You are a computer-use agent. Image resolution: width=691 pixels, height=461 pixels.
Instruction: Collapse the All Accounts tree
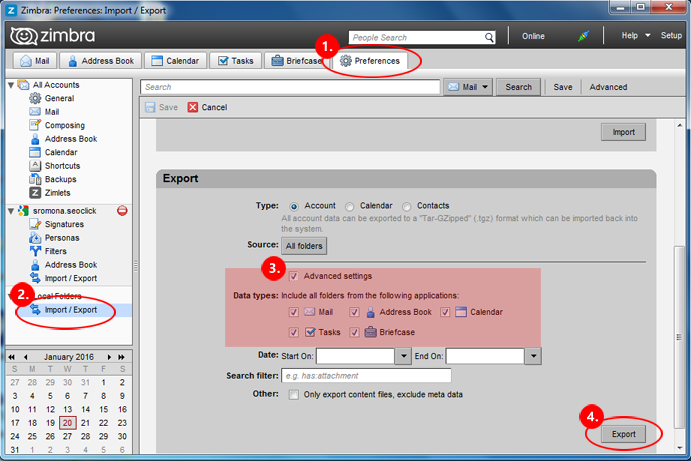tap(11, 85)
